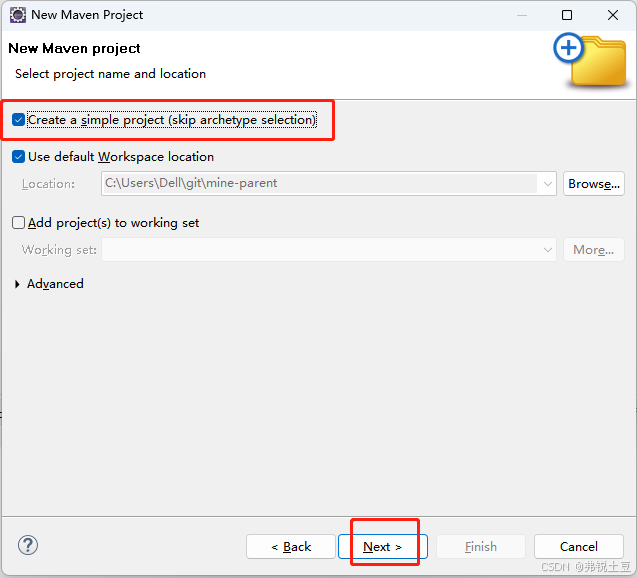637x578 pixels.
Task: Expand the Advanced section
Action: pos(17,284)
